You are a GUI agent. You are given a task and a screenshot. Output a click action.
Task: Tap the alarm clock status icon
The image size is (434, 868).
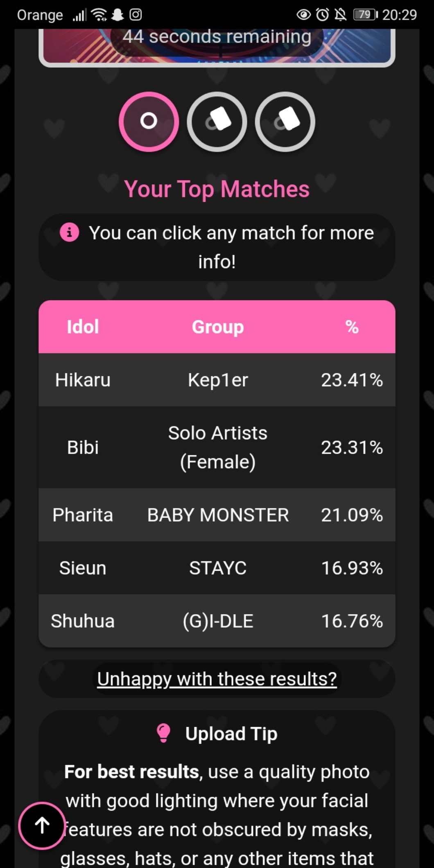323,15
